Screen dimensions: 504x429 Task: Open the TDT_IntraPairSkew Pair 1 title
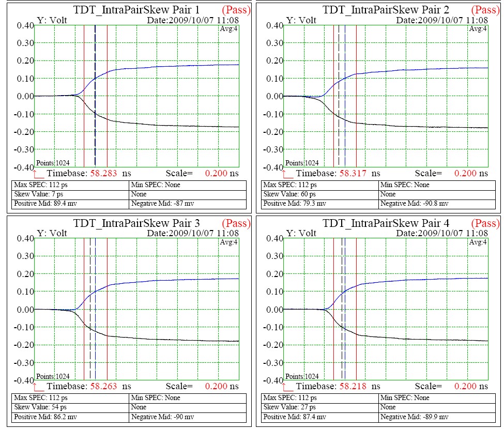pos(136,10)
